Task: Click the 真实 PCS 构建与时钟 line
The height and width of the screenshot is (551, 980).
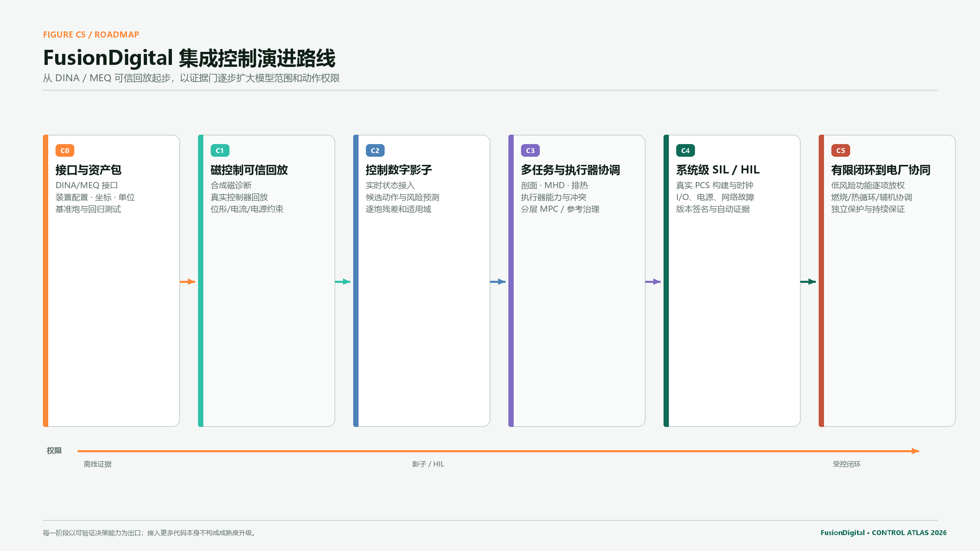Action: tap(715, 185)
